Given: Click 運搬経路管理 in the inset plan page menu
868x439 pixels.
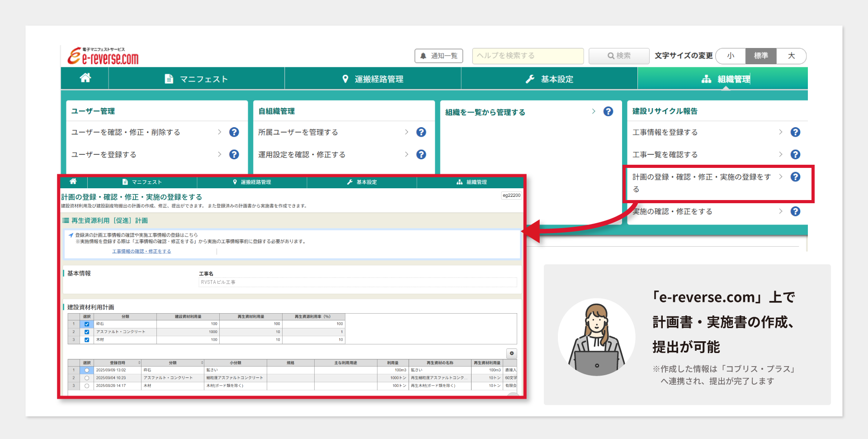Looking at the screenshot, I should click(252, 182).
